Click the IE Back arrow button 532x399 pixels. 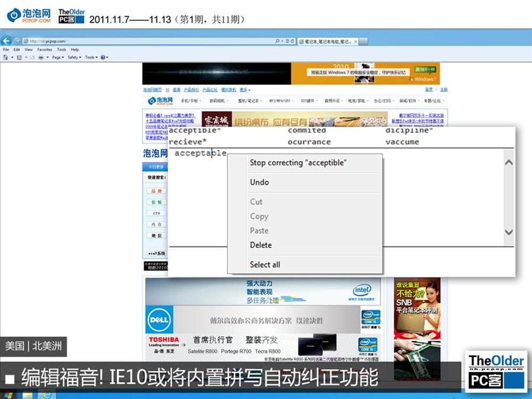7,41
